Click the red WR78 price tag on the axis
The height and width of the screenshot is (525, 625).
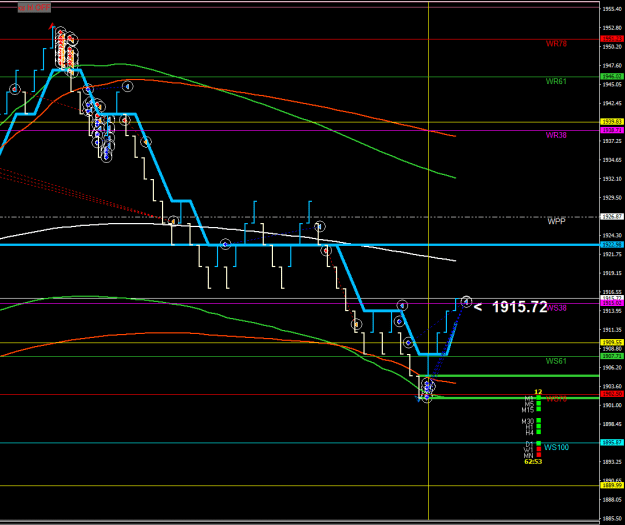[x=612, y=39]
